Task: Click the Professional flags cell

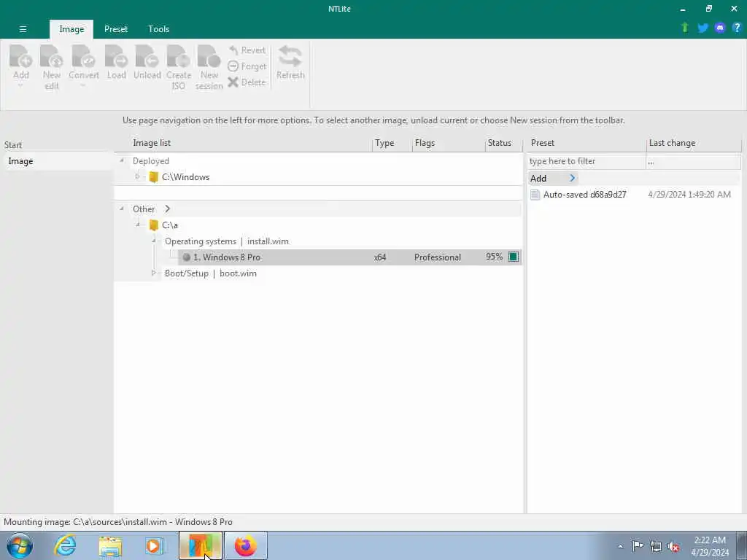Action: [x=438, y=257]
